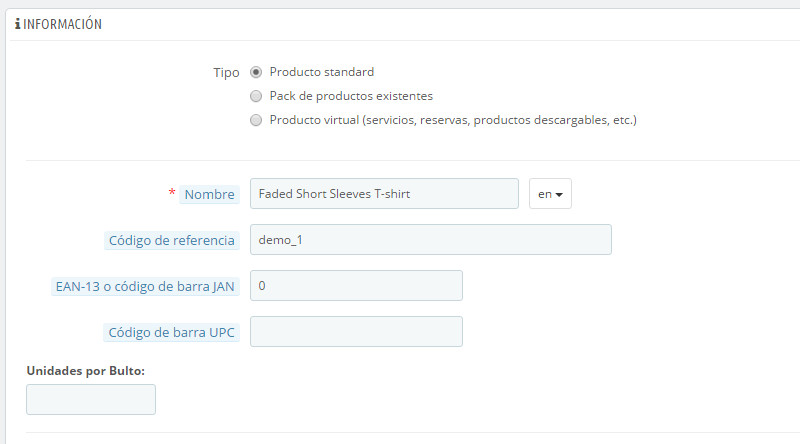Open the 'en' language dropdown
Screen dimensions: 800x444
click(x=550, y=194)
